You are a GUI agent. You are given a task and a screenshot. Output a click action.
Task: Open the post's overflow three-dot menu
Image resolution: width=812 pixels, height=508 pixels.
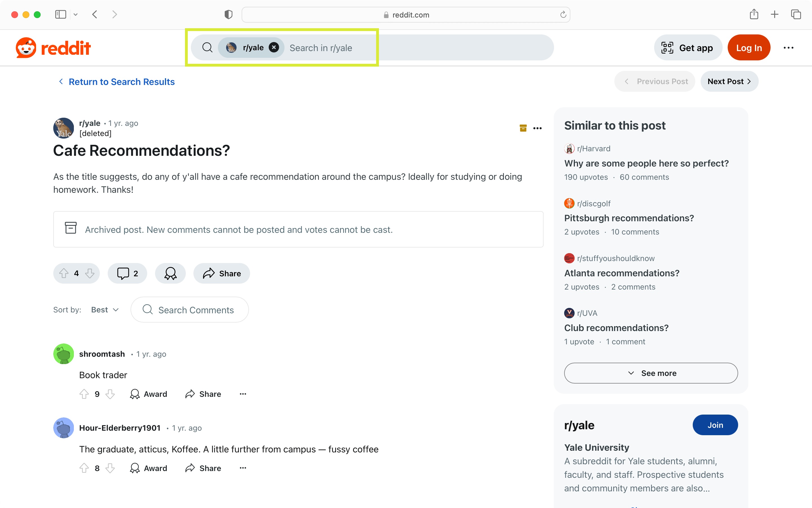click(x=538, y=128)
